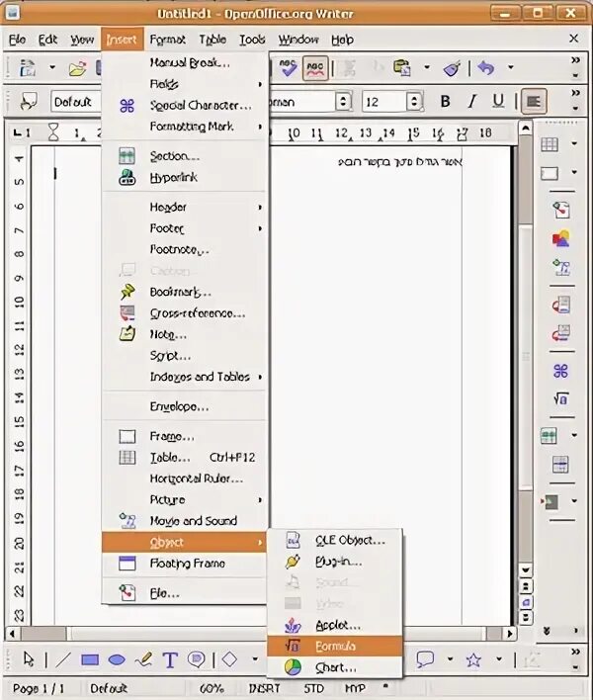Open the Format menu
This screenshot has width=593, height=700.
point(167,40)
